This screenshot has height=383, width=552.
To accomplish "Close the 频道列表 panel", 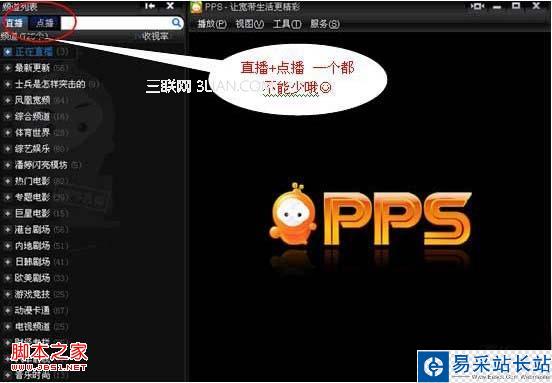I will coord(170,6).
